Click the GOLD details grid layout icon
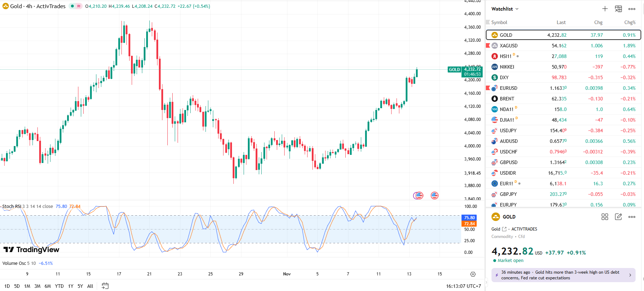 point(605,217)
